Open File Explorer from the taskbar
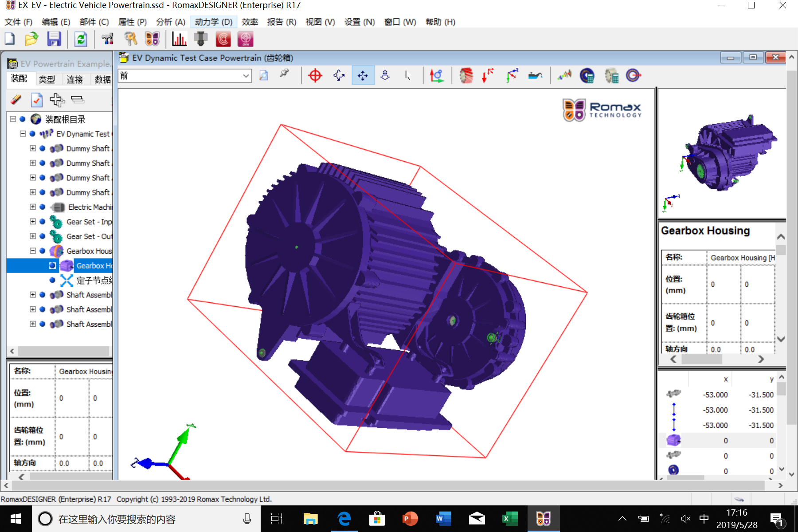The image size is (798, 532). tap(311, 519)
